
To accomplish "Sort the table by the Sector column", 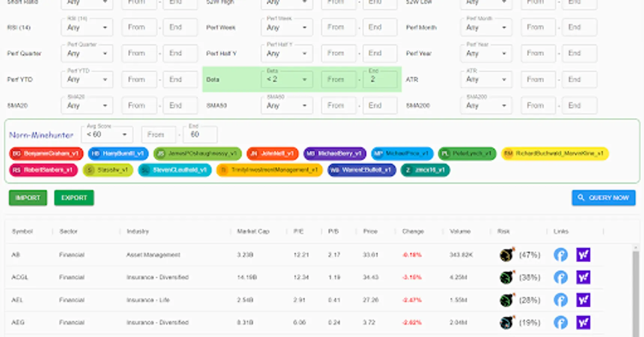I will coord(68,231).
